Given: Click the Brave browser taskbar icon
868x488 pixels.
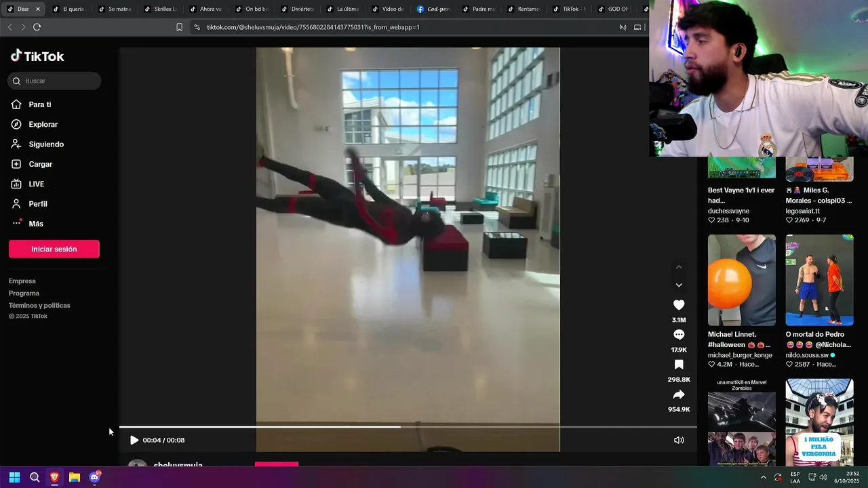Looking at the screenshot, I should pyautogui.click(x=54, y=477).
